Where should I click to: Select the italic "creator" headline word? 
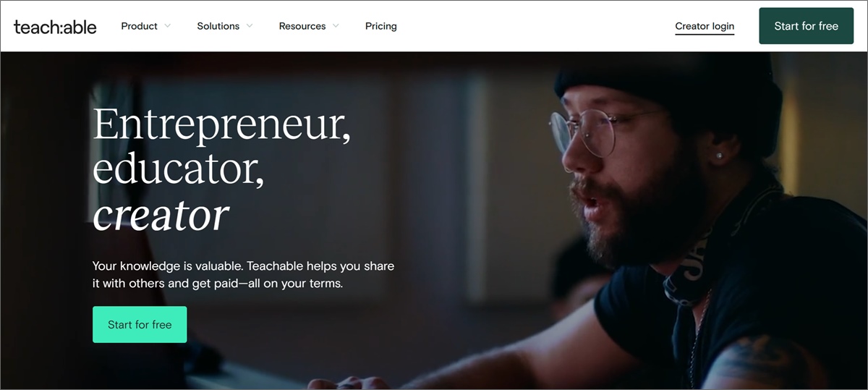[161, 213]
